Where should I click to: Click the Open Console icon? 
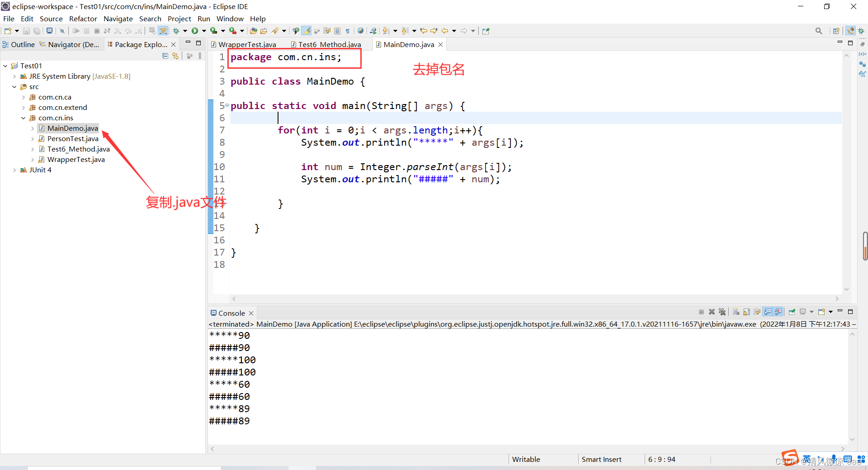(822, 312)
